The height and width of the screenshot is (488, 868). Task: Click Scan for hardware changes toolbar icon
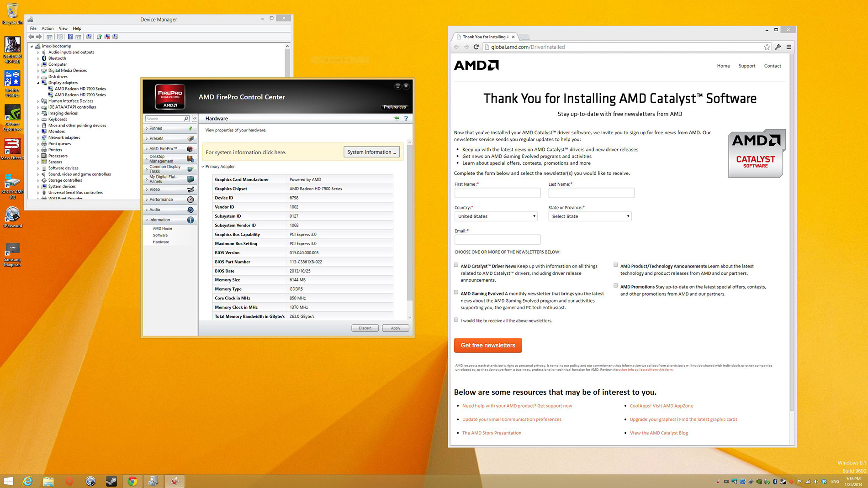[89, 37]
